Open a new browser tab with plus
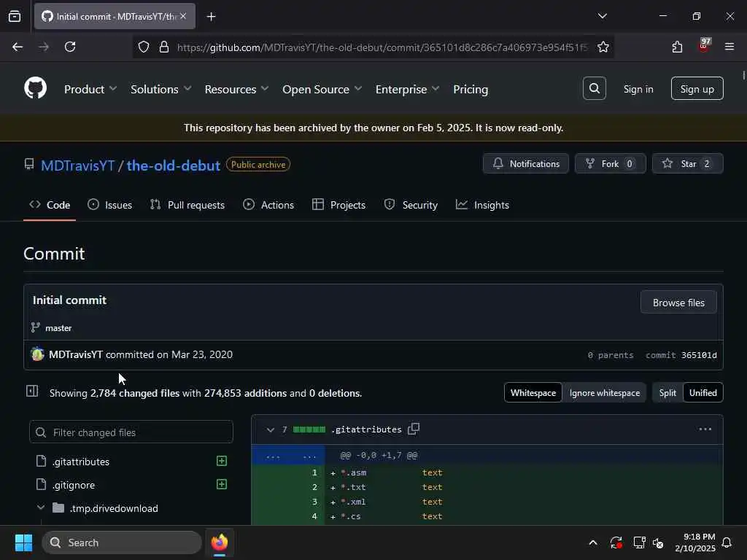747x560 pixels. tap(211, 17)
